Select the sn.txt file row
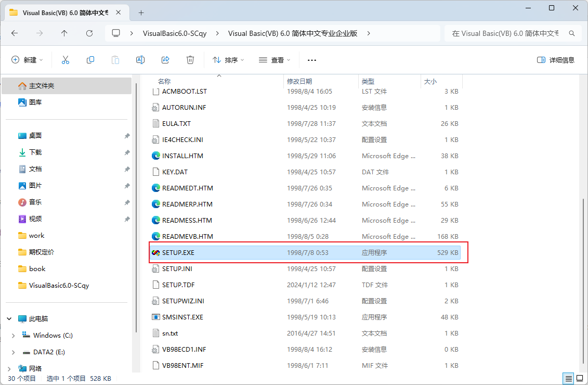The height and width of the screenshot is (385, 588). 305,333
